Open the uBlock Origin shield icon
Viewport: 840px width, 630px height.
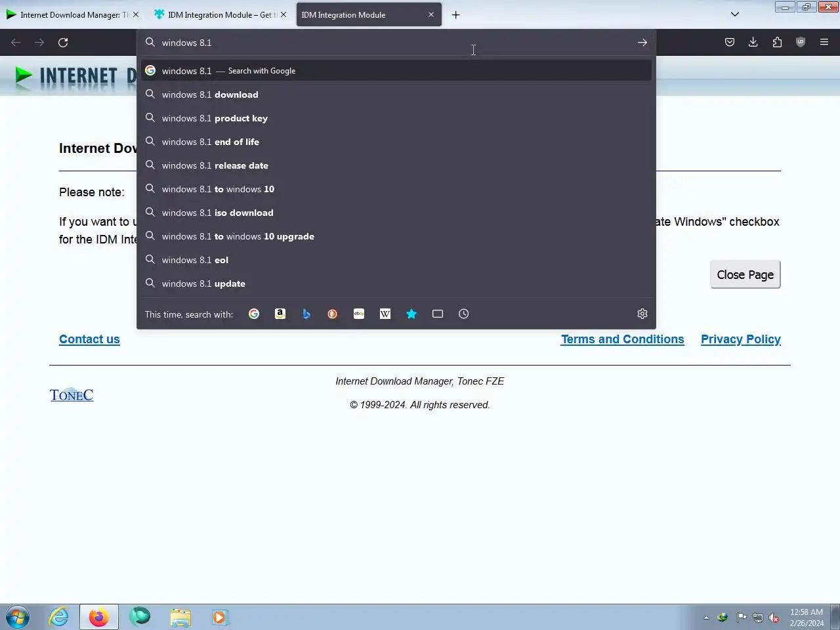(x=801, y=43)
